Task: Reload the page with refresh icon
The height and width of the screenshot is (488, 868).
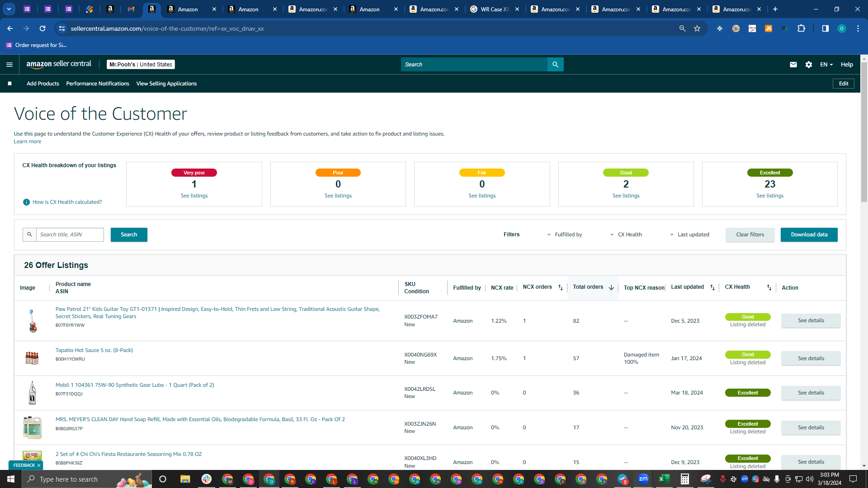Action: tap(42, 28)
